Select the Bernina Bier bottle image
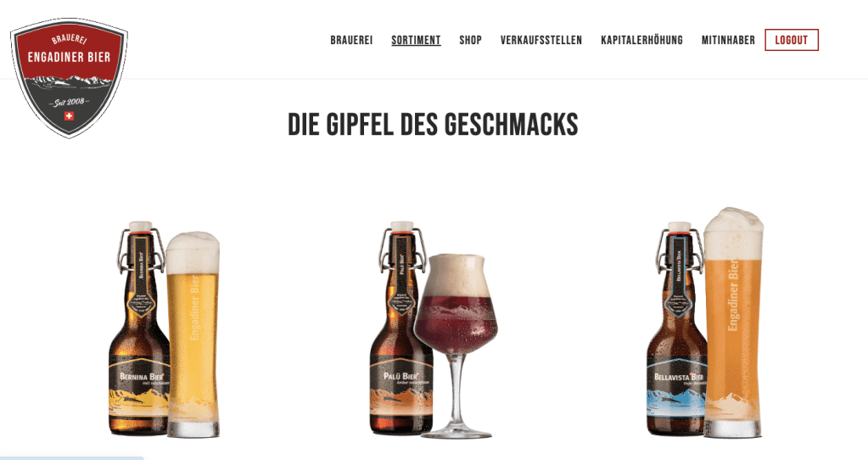Viewport: 868px width, 460px height. (138, 328)
